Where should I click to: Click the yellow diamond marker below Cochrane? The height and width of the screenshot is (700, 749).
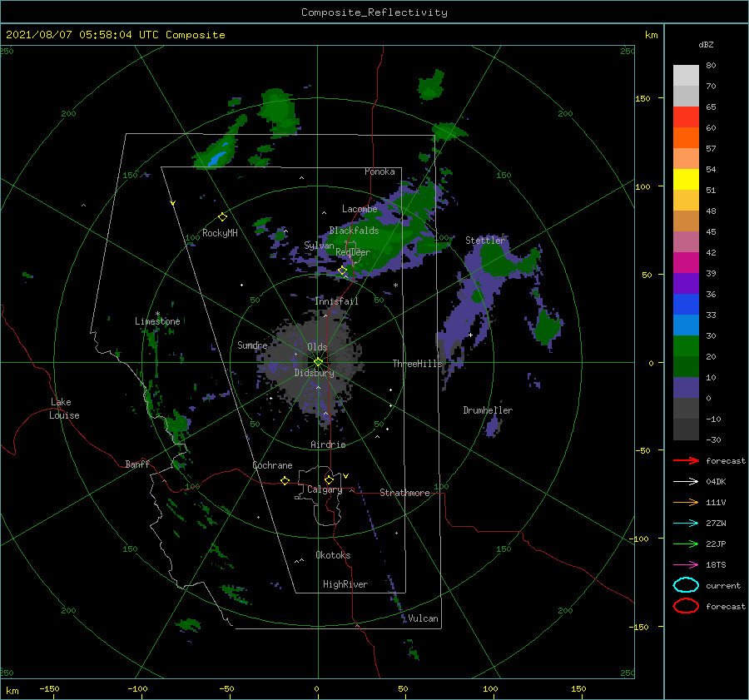pos(285,480)
